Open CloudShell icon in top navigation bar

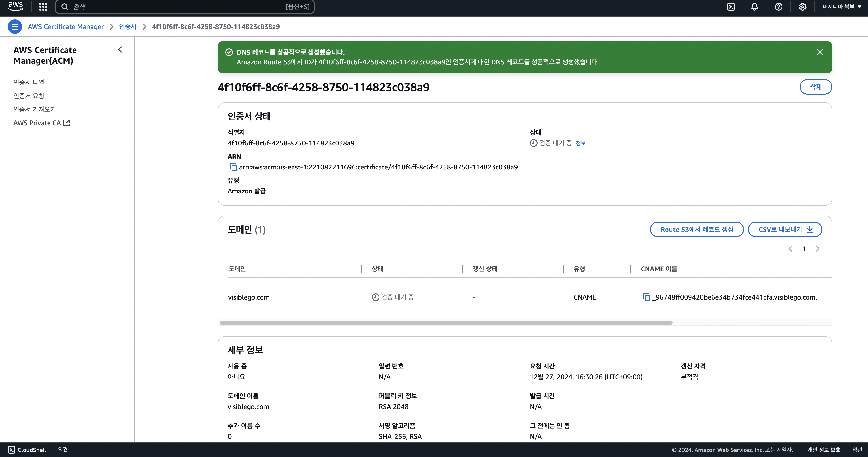click(x=731, y=7)
